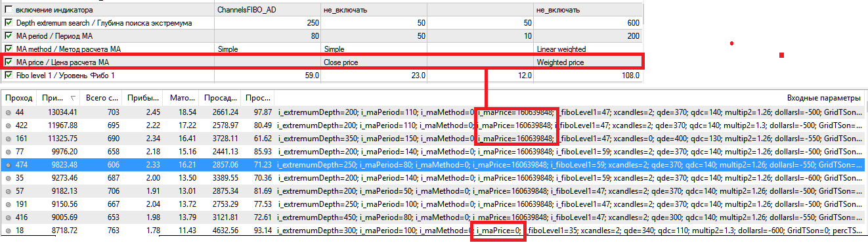Click the drawdown percent cell 93.14
The width and height of the screenshot is (868, 245).
click(263, 231)
